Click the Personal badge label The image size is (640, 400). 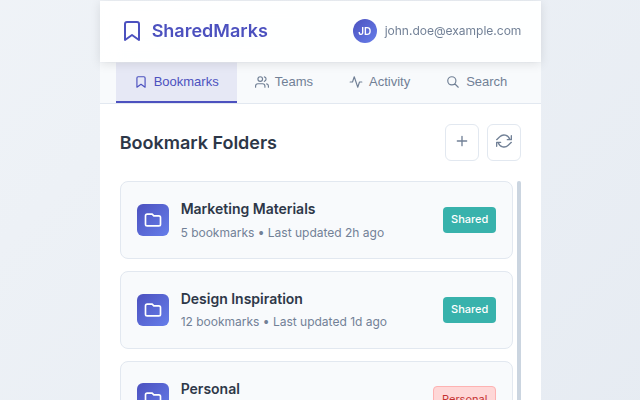pyautogui.click(x=464, y=395)
